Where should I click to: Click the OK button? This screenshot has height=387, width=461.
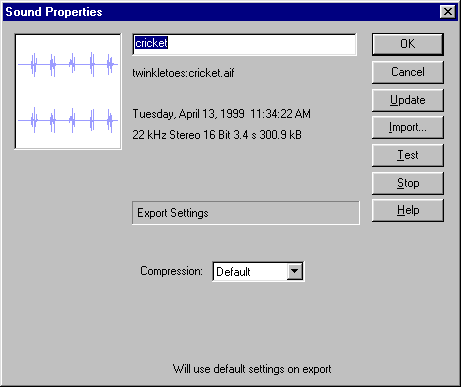[408, 44]
